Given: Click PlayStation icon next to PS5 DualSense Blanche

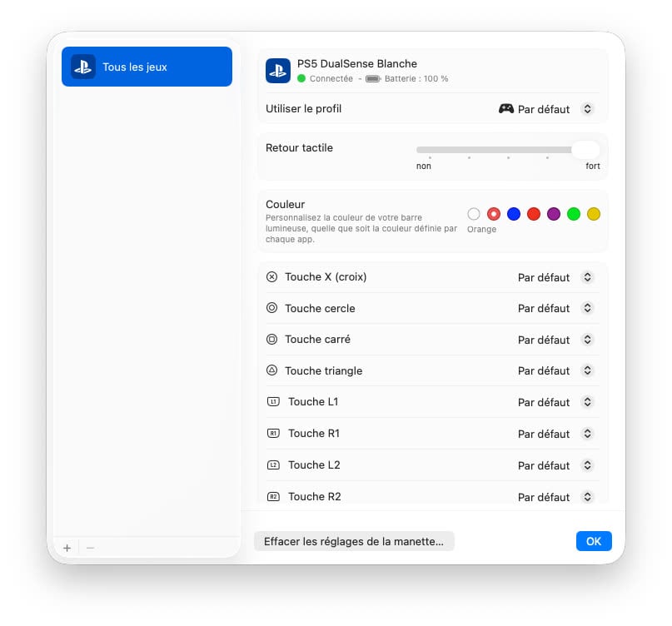Looking at the screenshot, I should pos(278,70).
